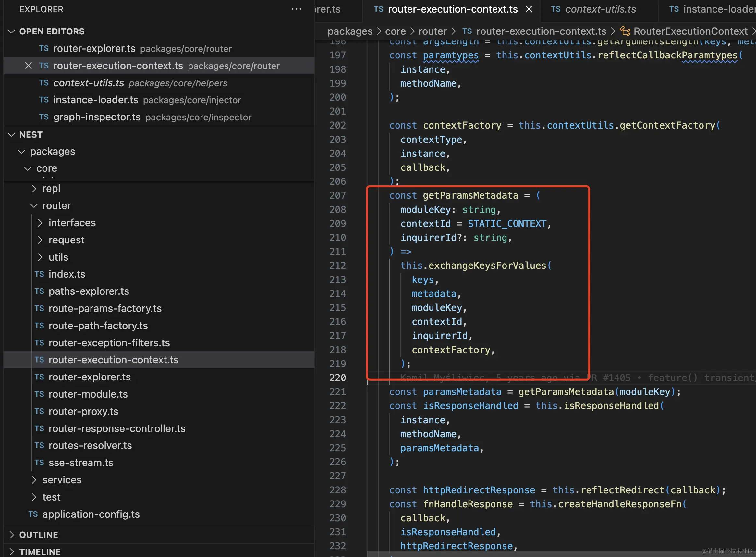The height and width of the screenshot is (557, 756).
Task: Click STATIC_CONTEXT constant on line 209
Action: click(x=507, y=224)
